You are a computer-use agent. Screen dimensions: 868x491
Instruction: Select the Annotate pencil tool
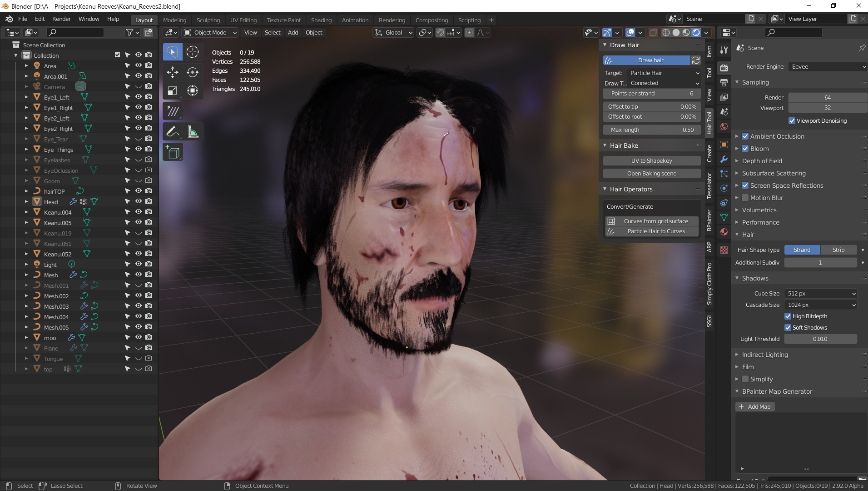173,132
